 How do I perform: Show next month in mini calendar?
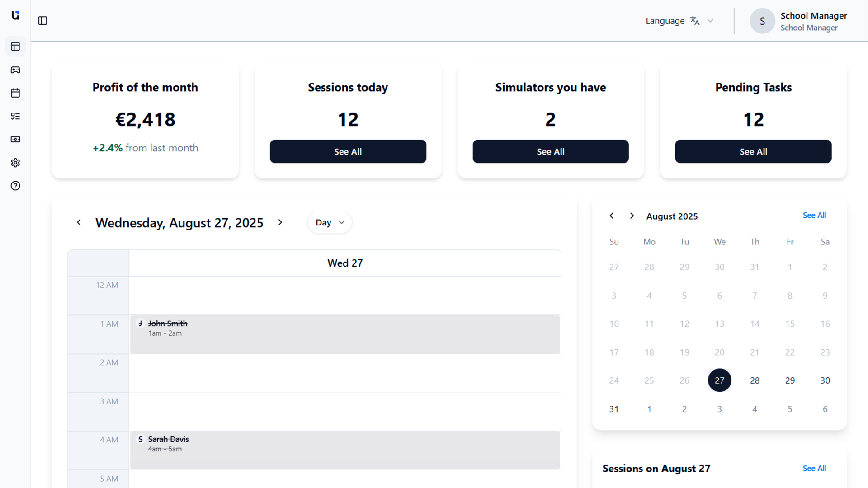[x=632, y=216]
